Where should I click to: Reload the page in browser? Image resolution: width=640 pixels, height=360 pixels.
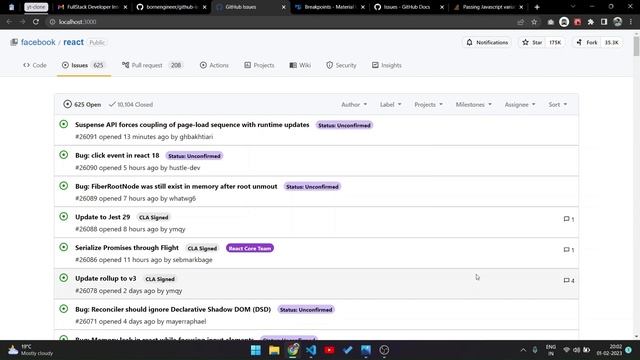pyautogui.click(x=36, y=22)
